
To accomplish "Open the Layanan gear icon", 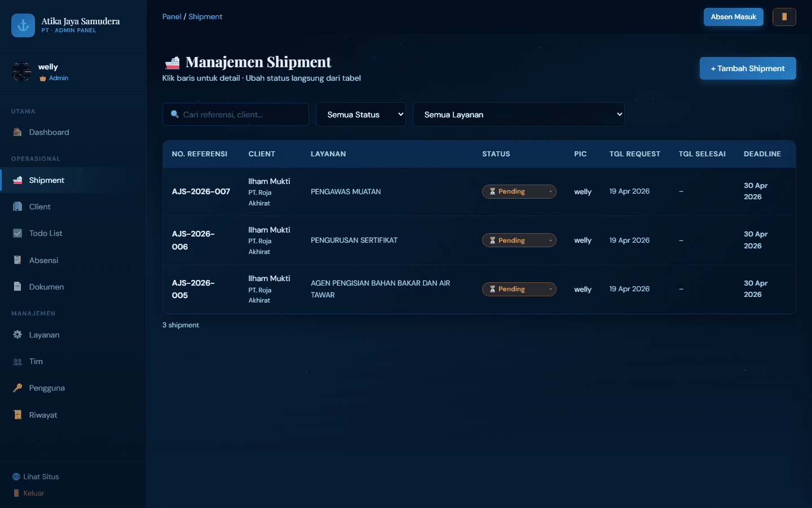I will (17, 335).
